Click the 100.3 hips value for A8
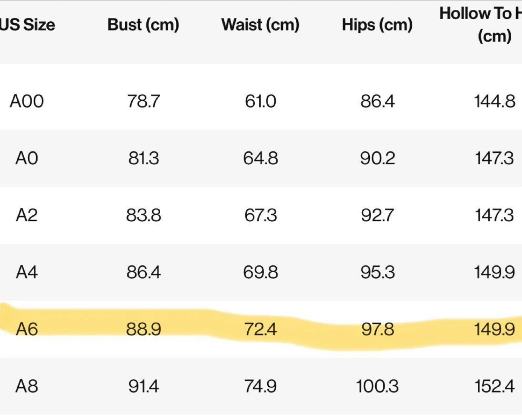The width and height of the screenshot is (522, 420). point(377,386)
